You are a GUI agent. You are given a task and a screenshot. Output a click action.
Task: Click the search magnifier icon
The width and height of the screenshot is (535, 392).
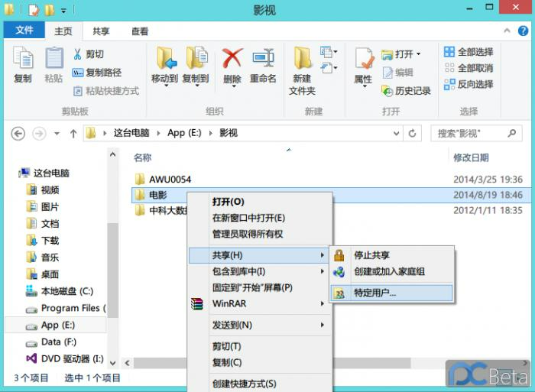tap(512, 133)
